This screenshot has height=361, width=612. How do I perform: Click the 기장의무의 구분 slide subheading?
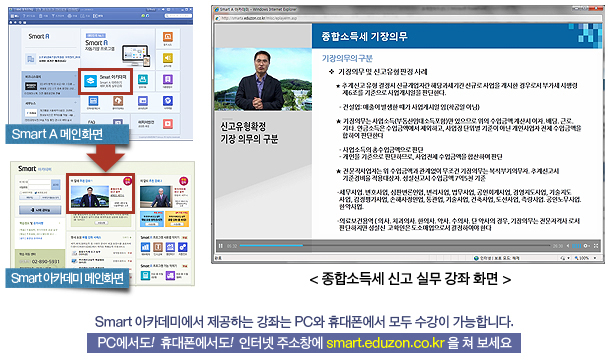pyautogui.click(x=347, y=58)
